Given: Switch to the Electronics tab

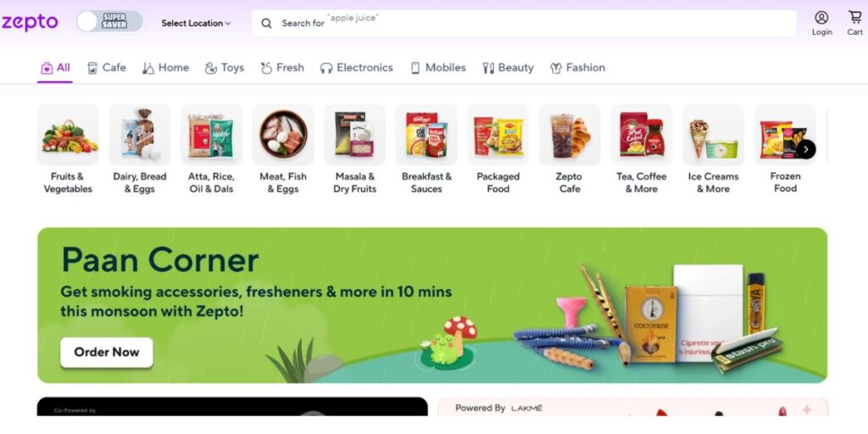Looking at the screenshot, I should coord(357,68).
